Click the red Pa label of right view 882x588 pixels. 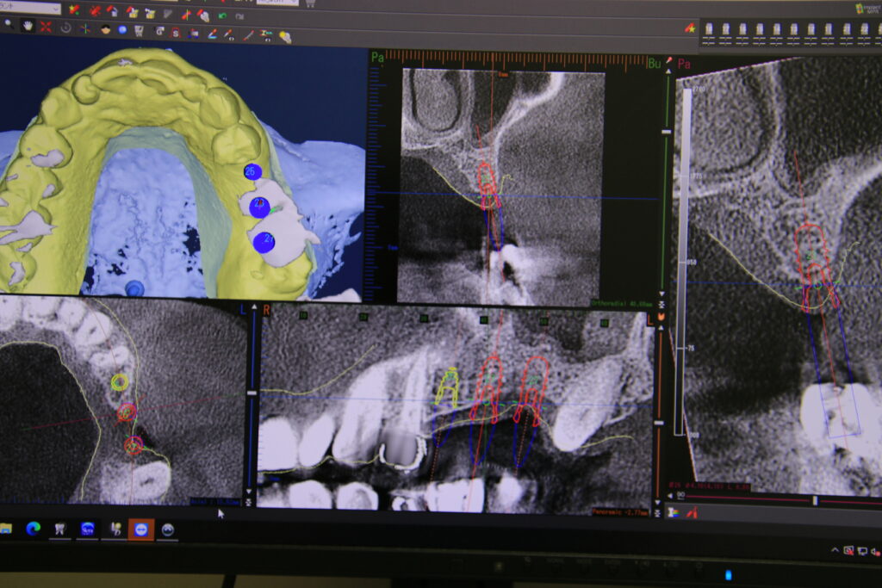(x=684, y=64)
